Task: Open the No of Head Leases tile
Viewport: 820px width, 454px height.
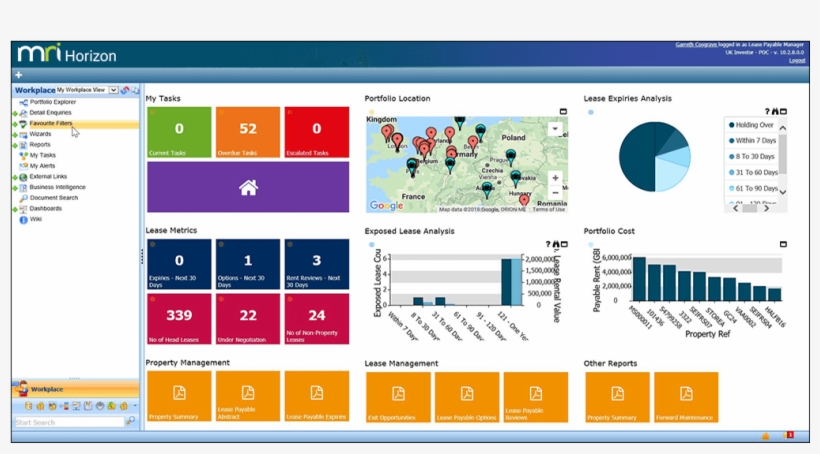Action: click(179, 319)
